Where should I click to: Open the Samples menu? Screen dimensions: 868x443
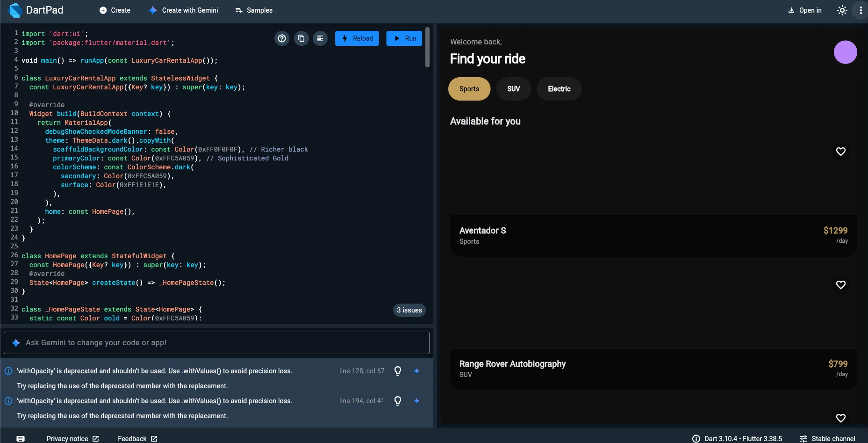(x=253, y=10)
